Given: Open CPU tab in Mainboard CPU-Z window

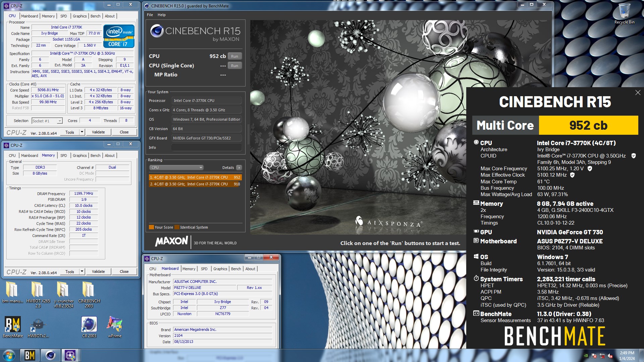Looking at the screenshot, I should click(x=153, y=269).
